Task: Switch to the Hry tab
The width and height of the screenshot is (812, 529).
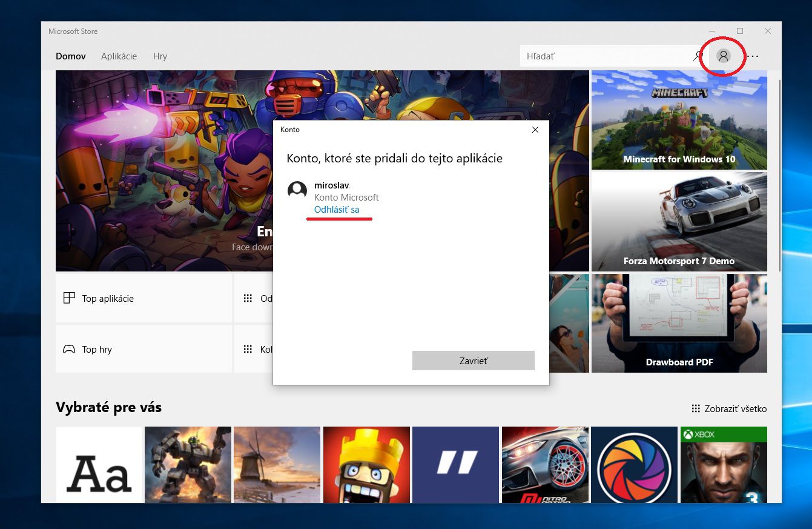Action: (160, 56)
